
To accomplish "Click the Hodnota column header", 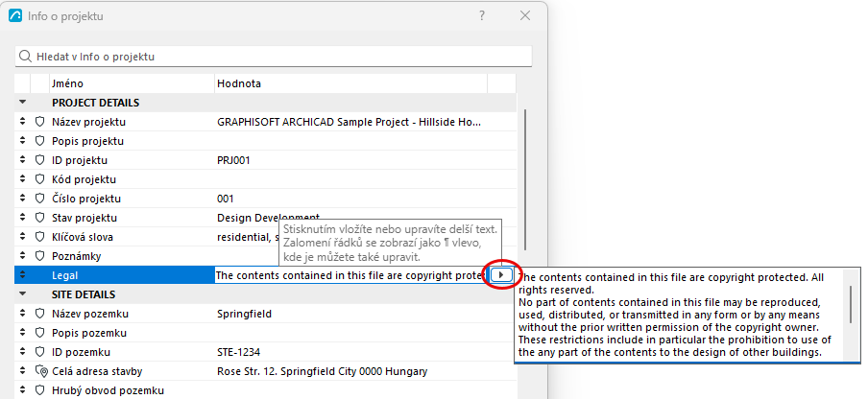I will tap(351, 84).
